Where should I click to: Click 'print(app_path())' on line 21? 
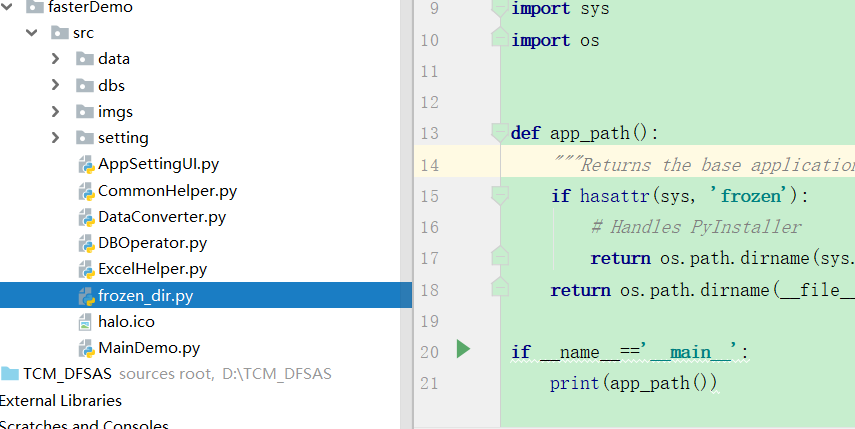pyautogui.click(x=634, y=383)
